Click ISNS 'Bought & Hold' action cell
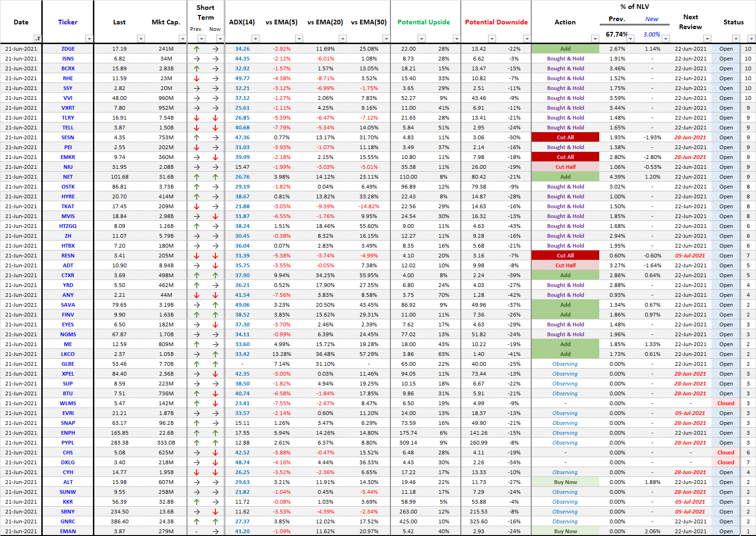The image size is (756, 536). 565,59
